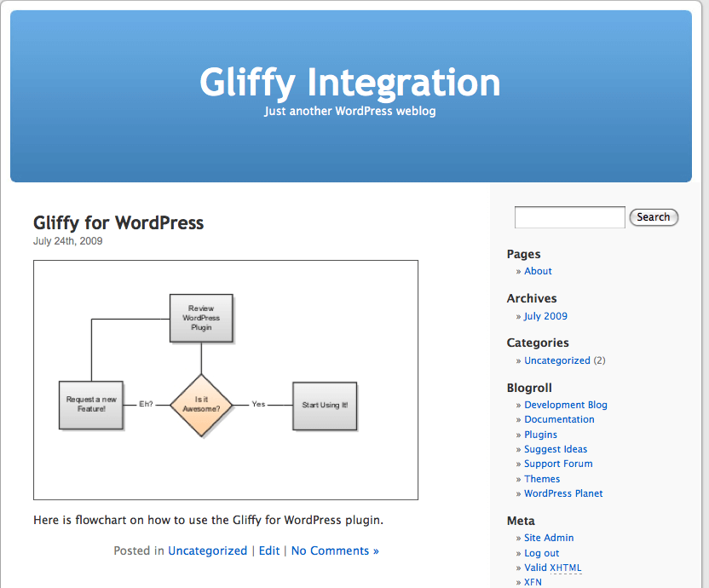
Task: Open the Themes blogroll link
Action: [x=542, y=479]
